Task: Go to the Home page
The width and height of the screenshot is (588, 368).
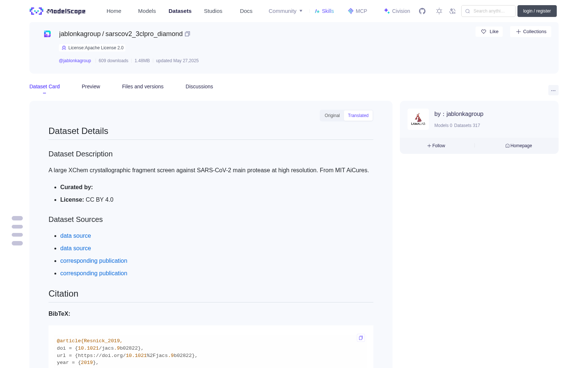Action: pyautogui.click(x=114, y=11)
